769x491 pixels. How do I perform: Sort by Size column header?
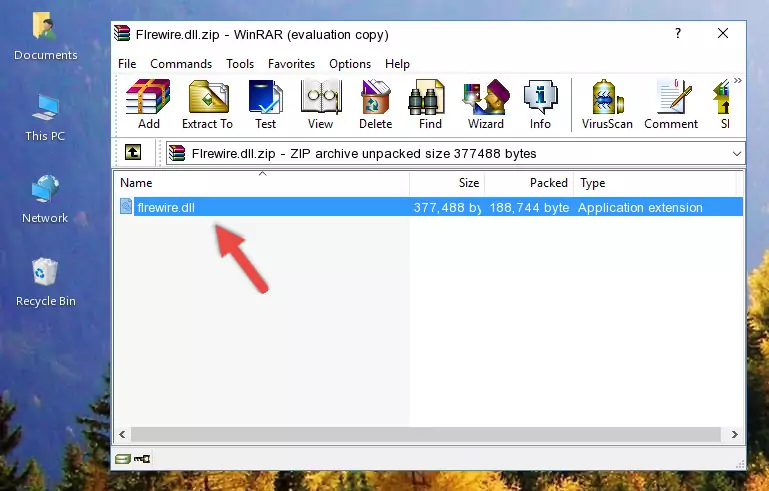click(x=447, y=183)
